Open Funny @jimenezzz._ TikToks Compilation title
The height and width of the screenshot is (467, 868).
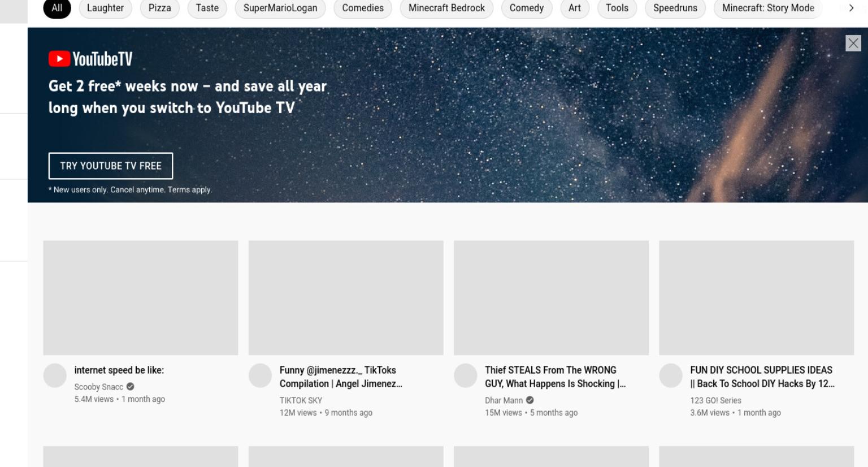point(341,377)
